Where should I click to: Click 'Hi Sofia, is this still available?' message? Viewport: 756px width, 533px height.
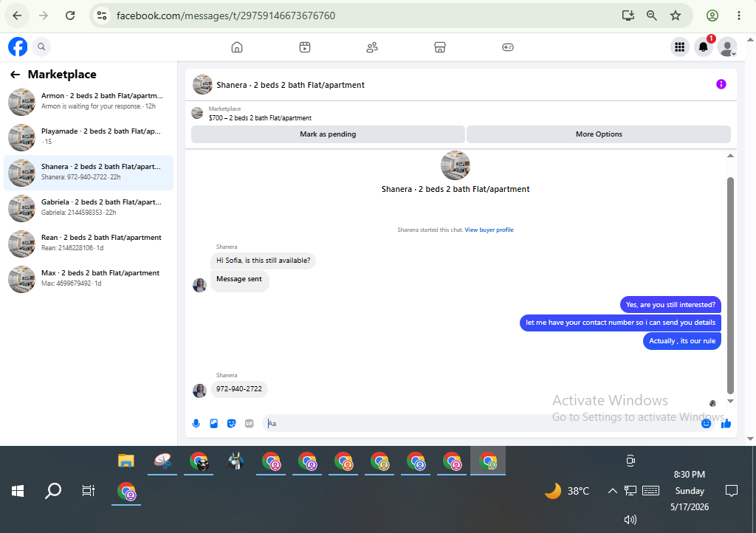tap(264, 261)
